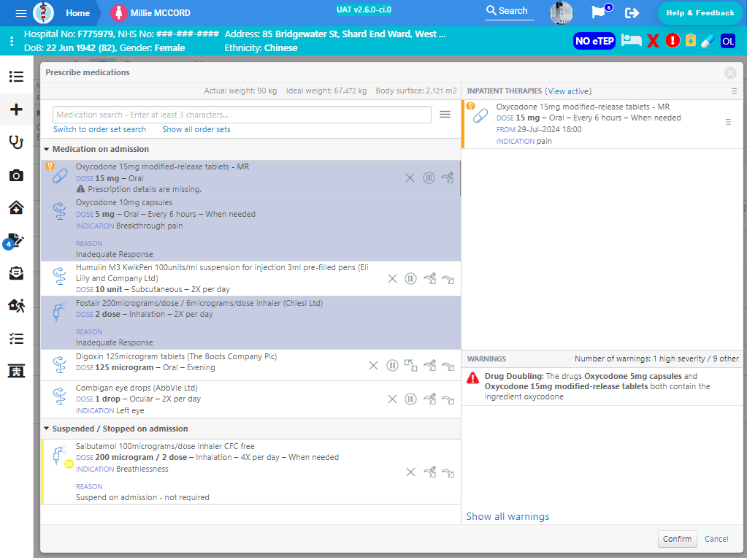Open the stethoscope sidebar icon

[16, 142]
